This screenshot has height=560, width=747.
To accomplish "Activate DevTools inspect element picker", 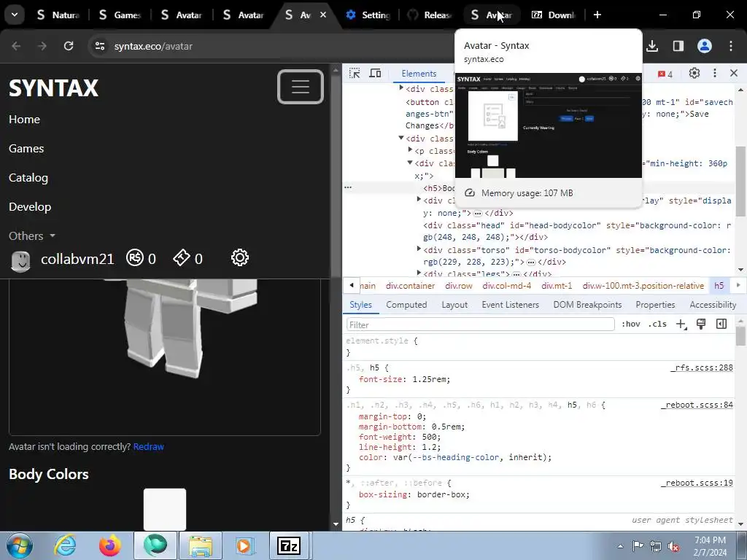I will click(x=355, y=74).
